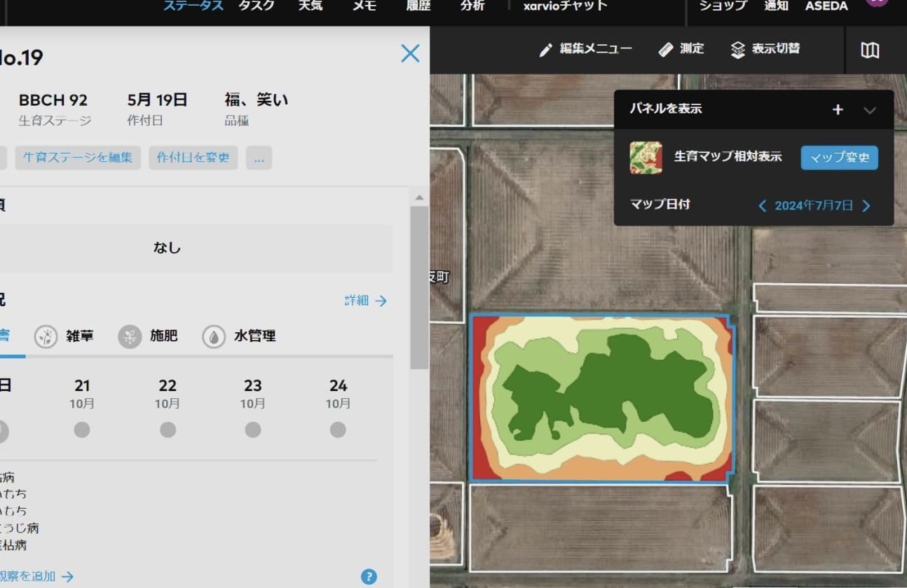The image size is (907, 588).
Task: Select the 雑草 weed tab
Action: click(64, 336)
